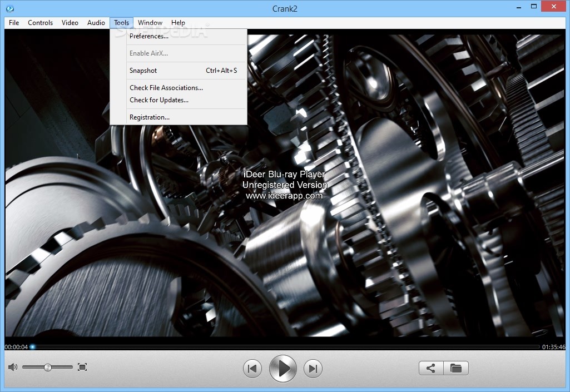The width and height of the screenshot is (570, 392).
Task: Open the Controls menu
Action: [x=41, y=23]
